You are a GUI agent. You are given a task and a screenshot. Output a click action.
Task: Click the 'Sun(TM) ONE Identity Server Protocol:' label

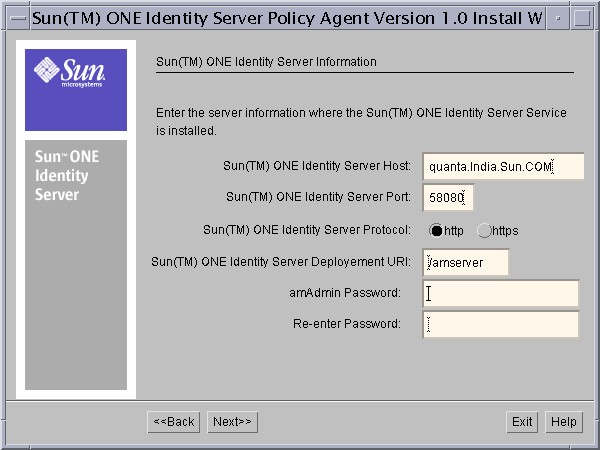[x=307, y=230]
